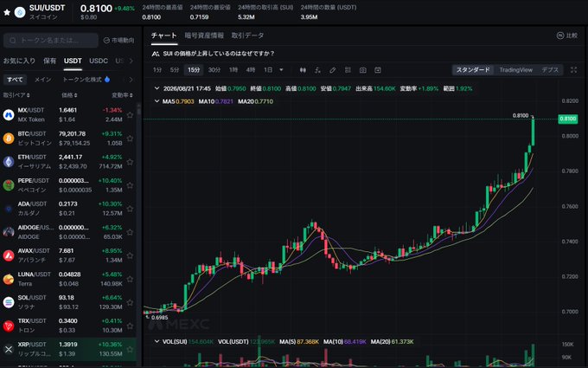The height and width of the screenshot is (368, 588).
Task: Click the TRON TRX logo icon
Action: coord(9,326)
